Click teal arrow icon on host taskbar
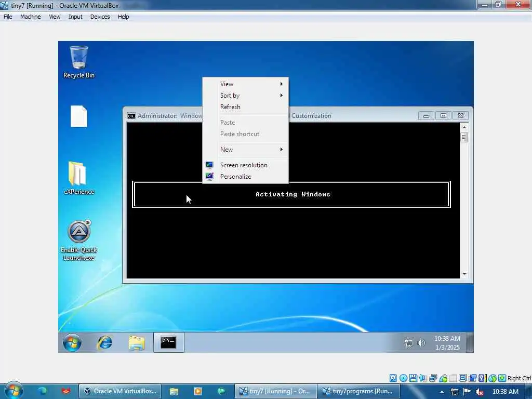Image resolution: width=532 pixels, height=399 pixels. tap(221, 391)
